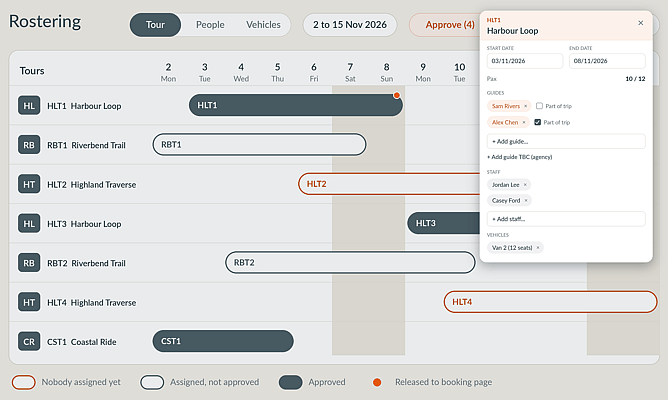This screenshot has width=668, height=400.
Task: Edit the End Date field 08/11/2026
Action: tap(607, 61)
